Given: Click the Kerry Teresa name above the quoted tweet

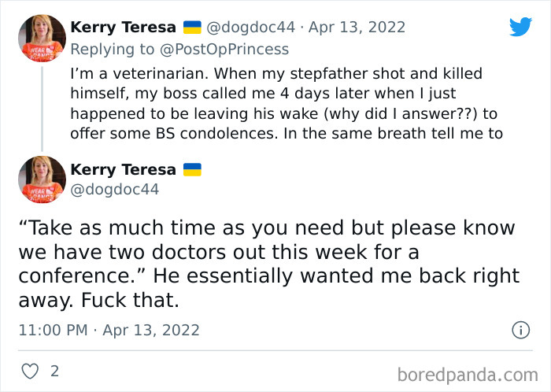Looking at the screenshot, I should (x=124, y=169).
